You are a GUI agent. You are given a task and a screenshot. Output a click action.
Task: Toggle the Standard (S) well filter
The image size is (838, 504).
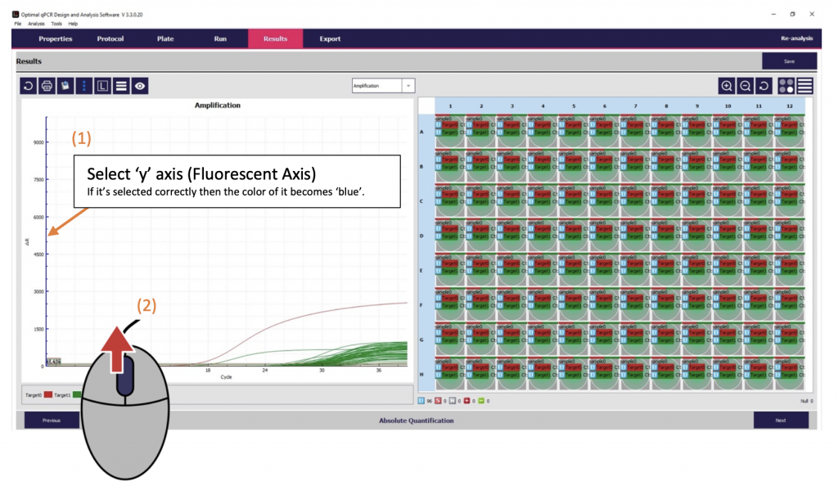coord(438,400)
